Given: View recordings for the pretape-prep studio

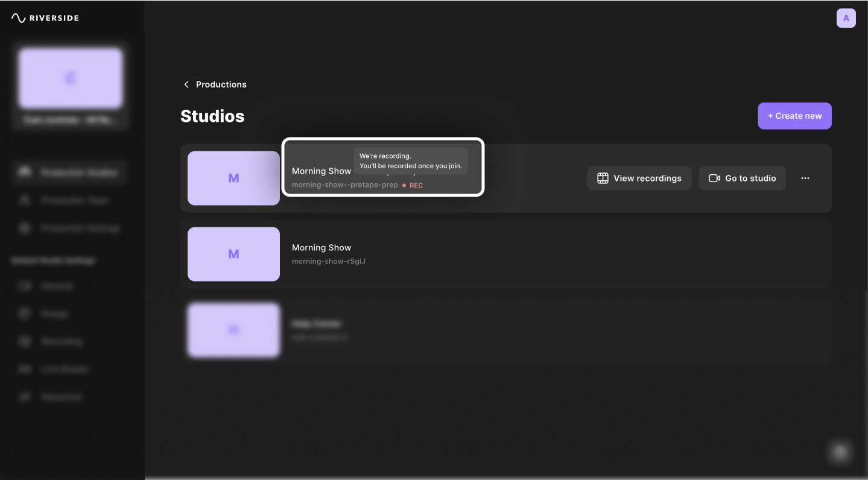Looking at the screenshot, I should coord(639,178).
